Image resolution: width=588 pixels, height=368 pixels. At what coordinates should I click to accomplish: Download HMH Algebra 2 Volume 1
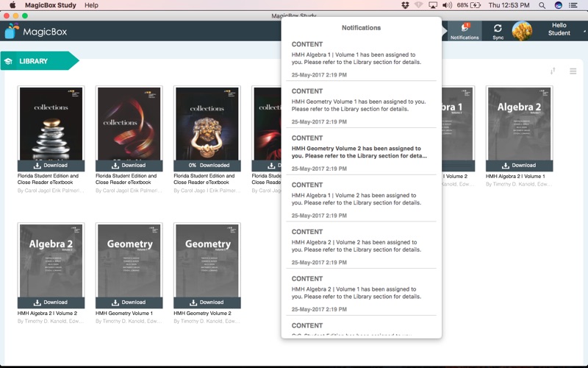519,165
